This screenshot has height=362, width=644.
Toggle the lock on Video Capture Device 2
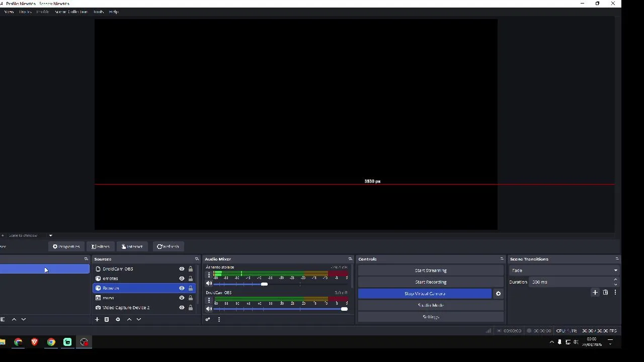click(190, 308)
